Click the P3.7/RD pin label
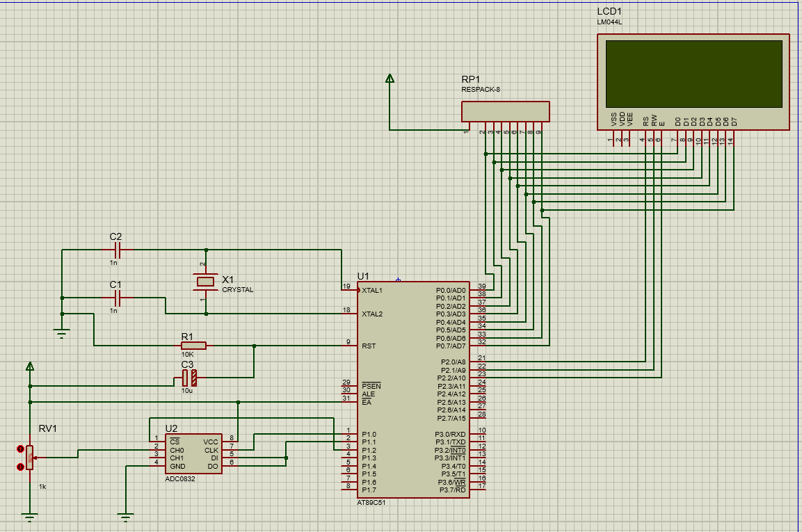This screenshot has width=802, height=532. [453, 490]
